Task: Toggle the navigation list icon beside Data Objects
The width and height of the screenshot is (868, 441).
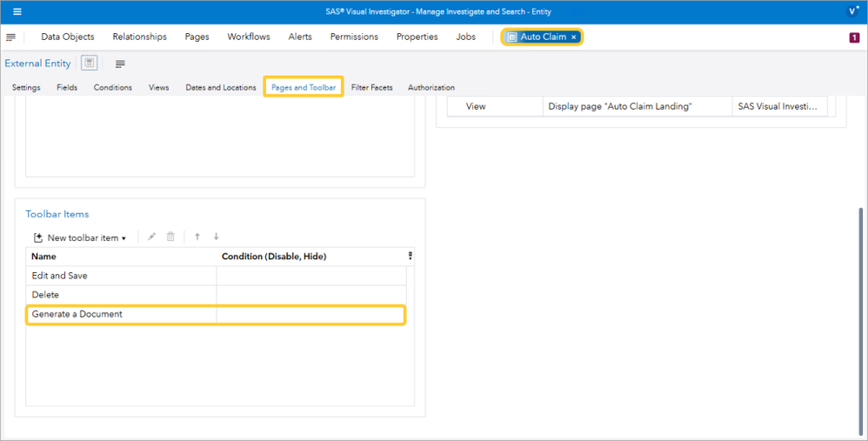Action: (x=10, y=37)
